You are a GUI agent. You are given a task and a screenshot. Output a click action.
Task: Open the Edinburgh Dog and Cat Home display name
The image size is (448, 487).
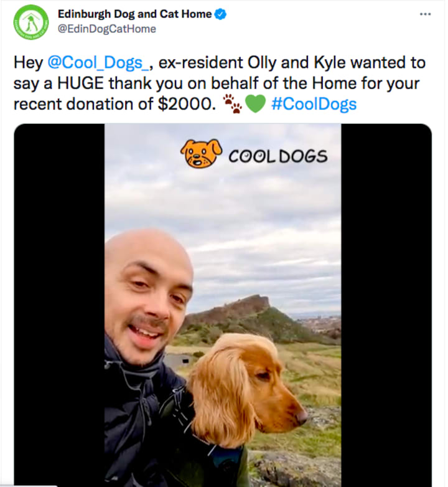tap(134, 14)
